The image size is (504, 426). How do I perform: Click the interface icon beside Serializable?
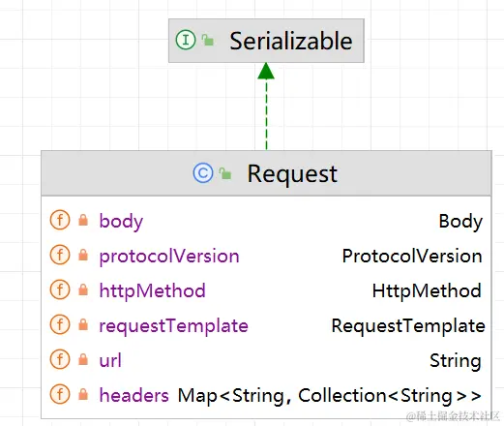coord(186,40)
